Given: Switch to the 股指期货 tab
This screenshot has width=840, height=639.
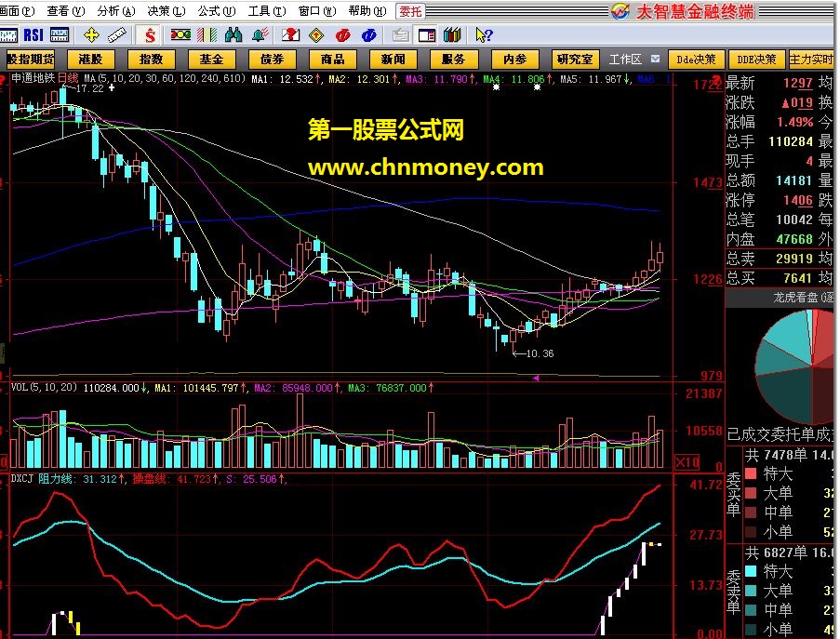Looking at the screenshot, I should (31, 59).
